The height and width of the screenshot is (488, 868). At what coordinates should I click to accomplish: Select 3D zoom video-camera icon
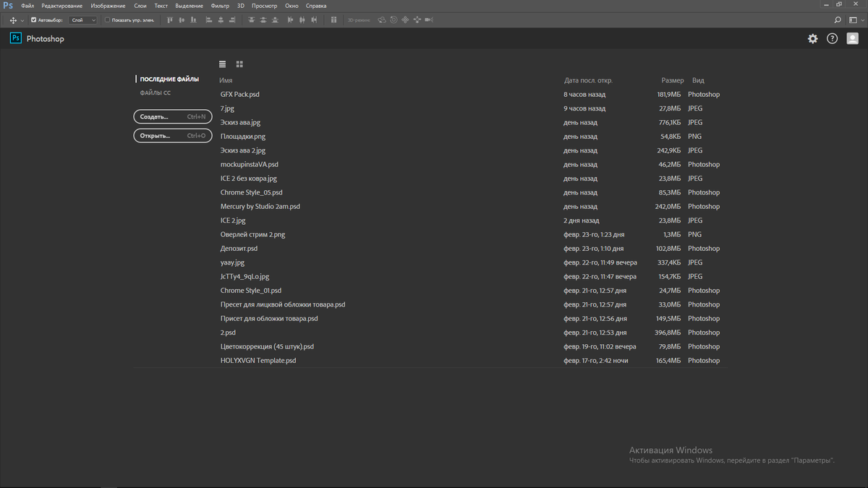click(428, 20)
